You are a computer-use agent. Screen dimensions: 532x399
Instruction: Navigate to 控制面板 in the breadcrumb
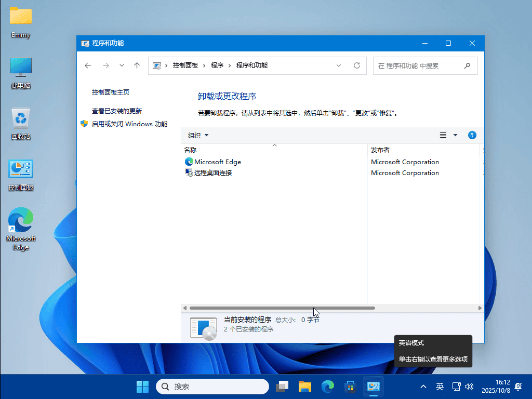185,65
